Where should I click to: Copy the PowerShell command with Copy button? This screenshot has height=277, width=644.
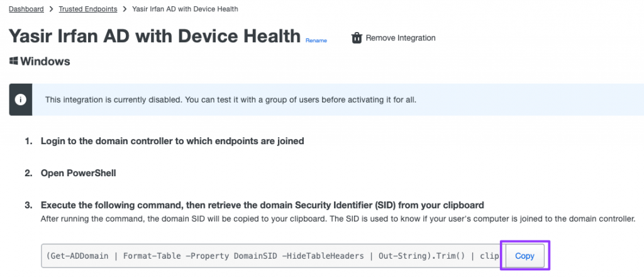click(x=525, y=256)
